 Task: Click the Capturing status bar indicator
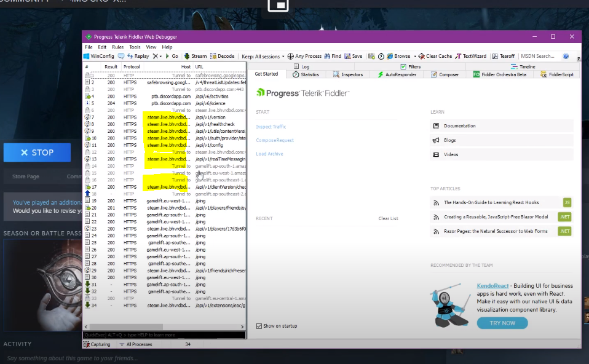[x=97, y=344]
